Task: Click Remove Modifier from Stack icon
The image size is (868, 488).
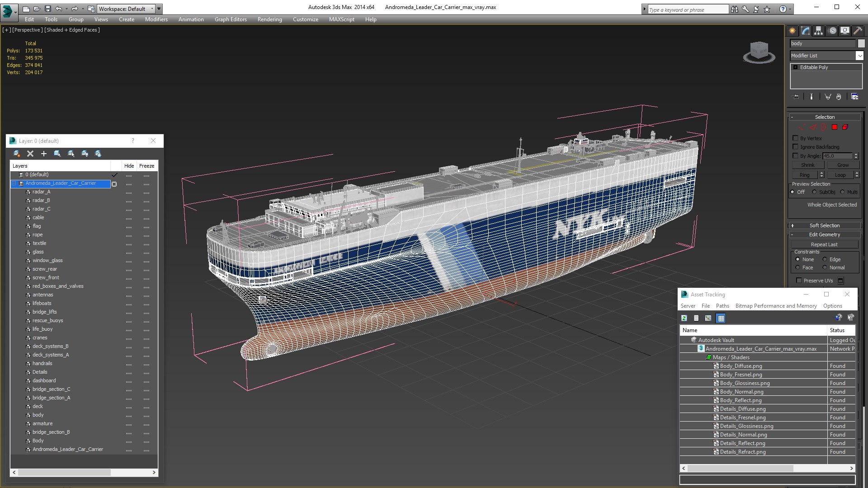Action: [x=839, y=97]
